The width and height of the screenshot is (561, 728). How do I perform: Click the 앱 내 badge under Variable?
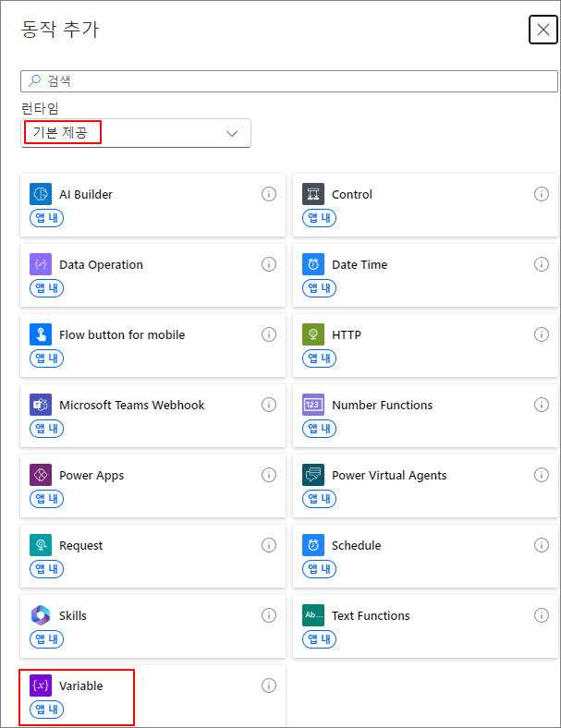point(46,709)
